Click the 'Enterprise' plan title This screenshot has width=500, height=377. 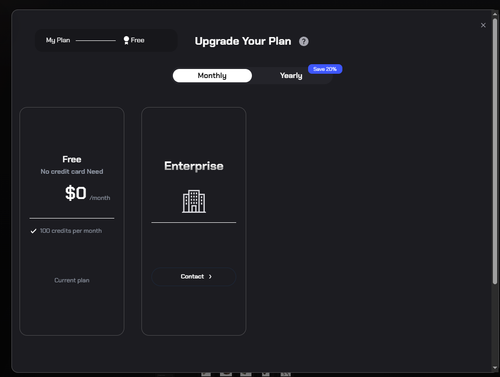[194, 166]
